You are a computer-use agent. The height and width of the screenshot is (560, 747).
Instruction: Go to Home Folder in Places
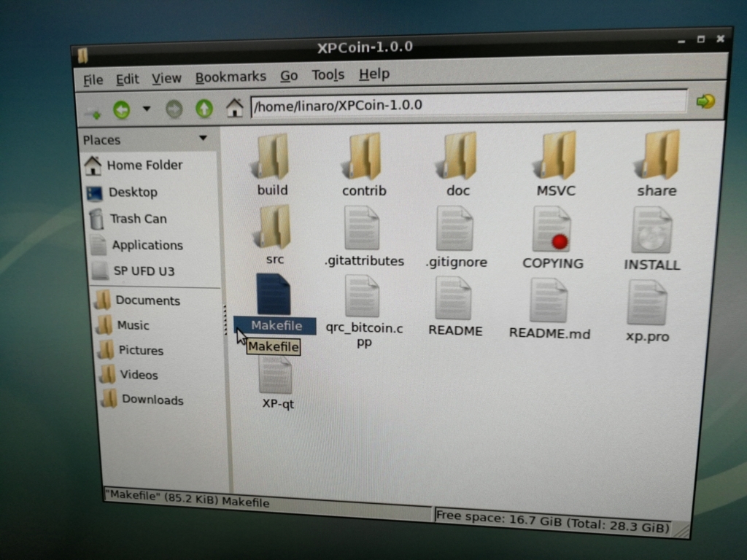tap(133, 166)
